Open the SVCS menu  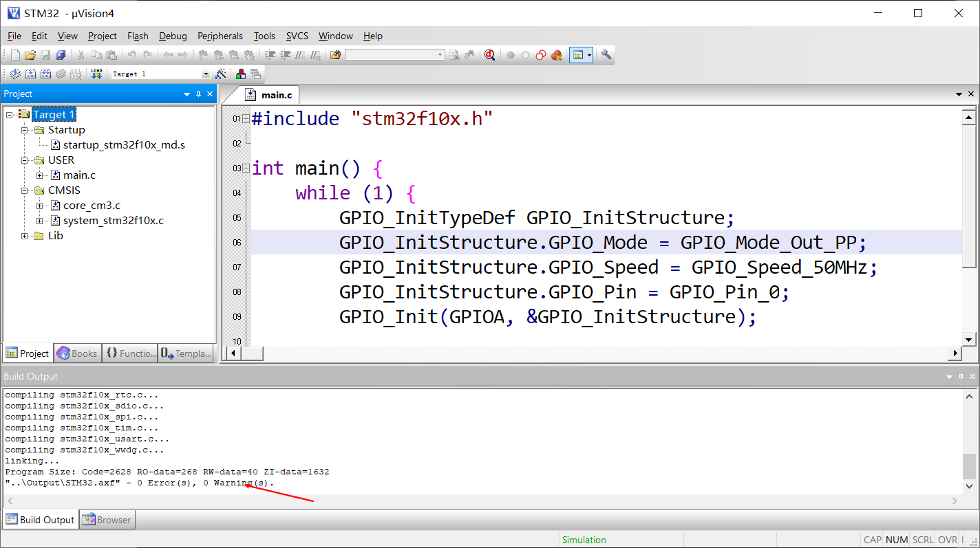coord(297,36)
